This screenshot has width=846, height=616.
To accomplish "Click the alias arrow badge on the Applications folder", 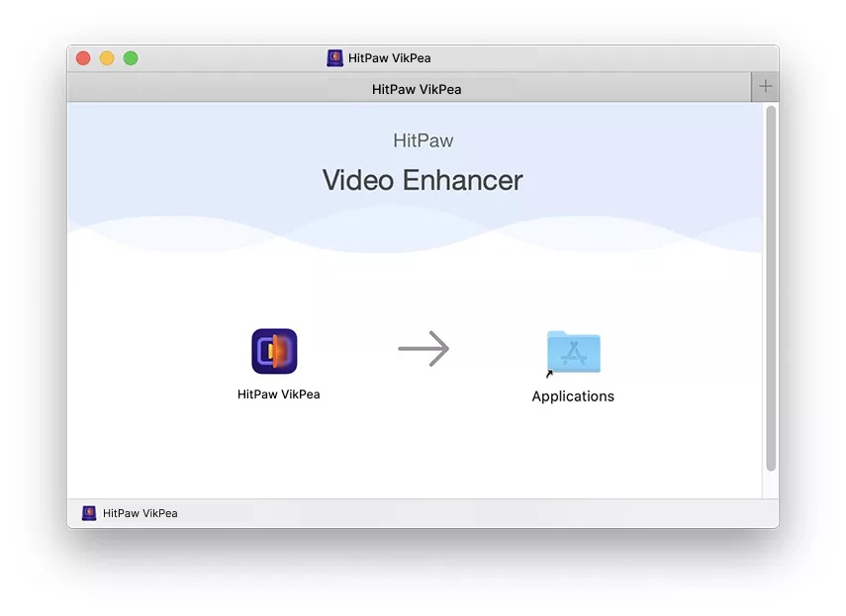I will coord(549,374).
